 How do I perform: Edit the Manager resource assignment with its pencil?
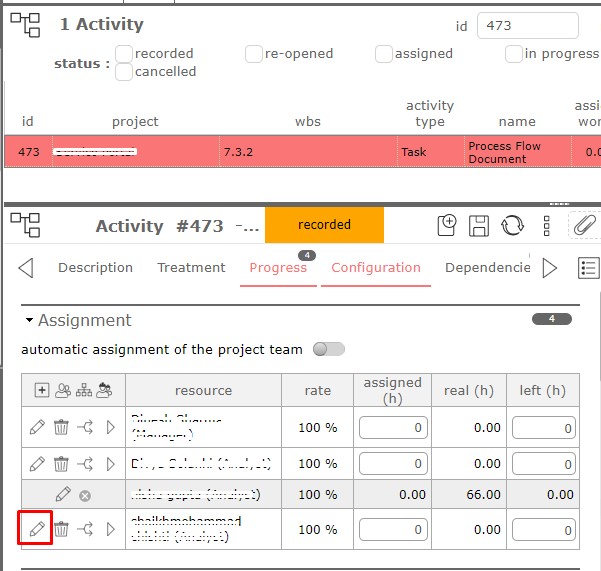pos(37,427)
